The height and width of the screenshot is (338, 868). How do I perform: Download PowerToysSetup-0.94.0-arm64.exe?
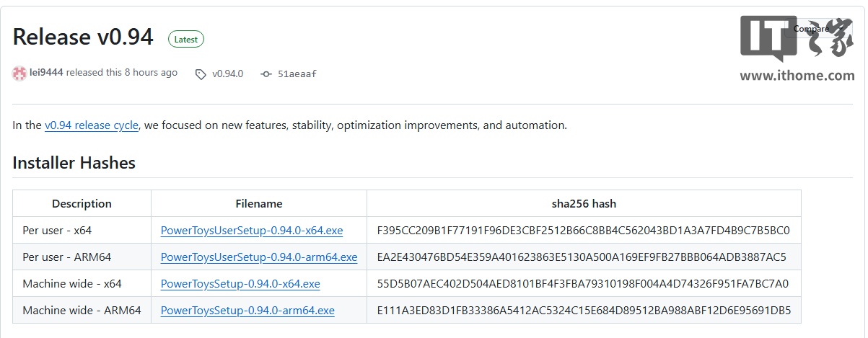(247, 311)
